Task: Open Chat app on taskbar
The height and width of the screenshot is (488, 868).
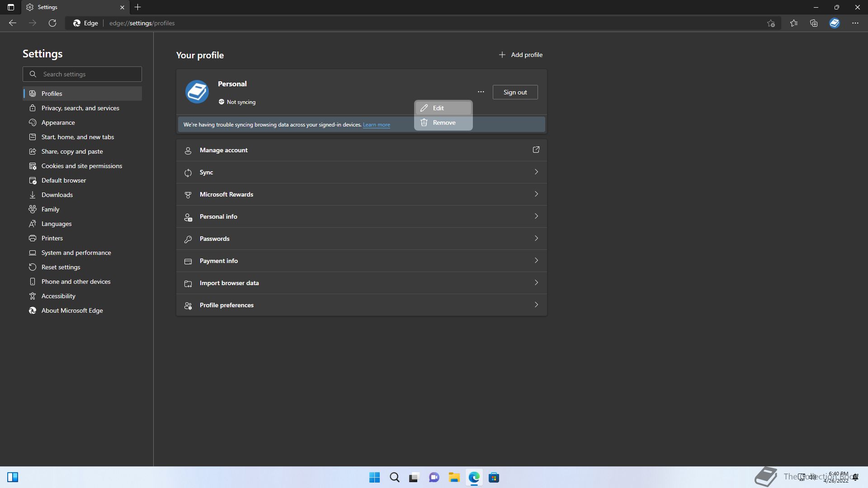Action: 434,477
